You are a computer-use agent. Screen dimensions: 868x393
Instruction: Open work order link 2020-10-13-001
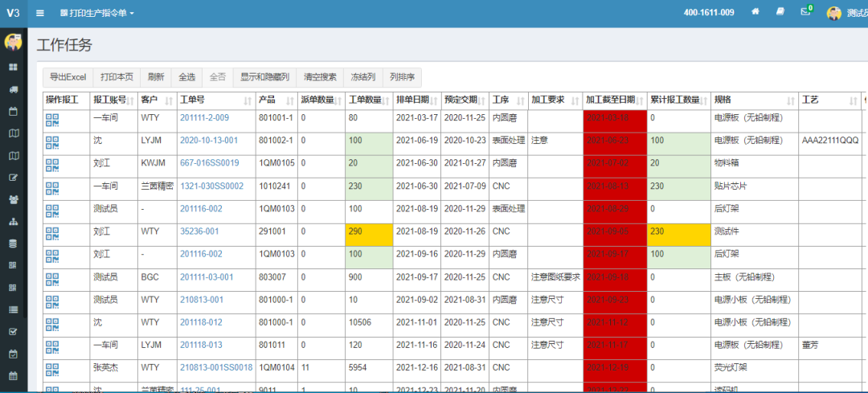tap(209, 140)
